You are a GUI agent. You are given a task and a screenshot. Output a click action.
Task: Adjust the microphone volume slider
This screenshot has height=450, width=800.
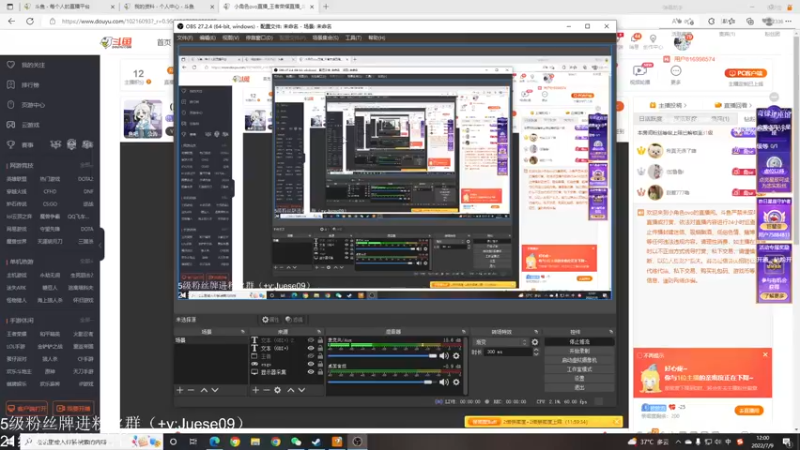pyautogui.click(x=383, y=356)
